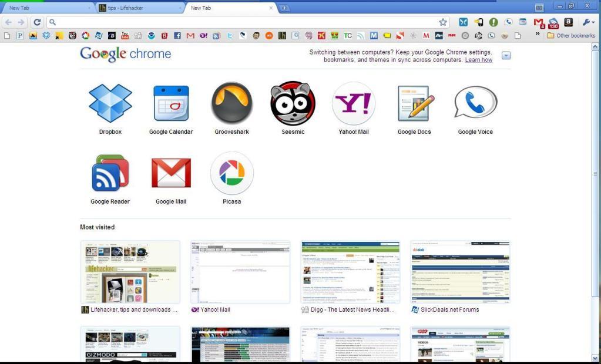Toggle the bookmark star in the address bar
Image resolution: width=601 pixels, height=364 pixels.
[443, 21]
